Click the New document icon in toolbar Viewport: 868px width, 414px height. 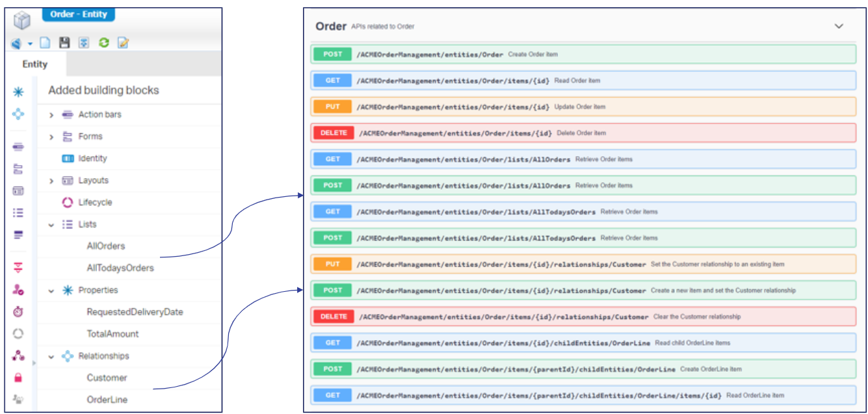point(45,43)
